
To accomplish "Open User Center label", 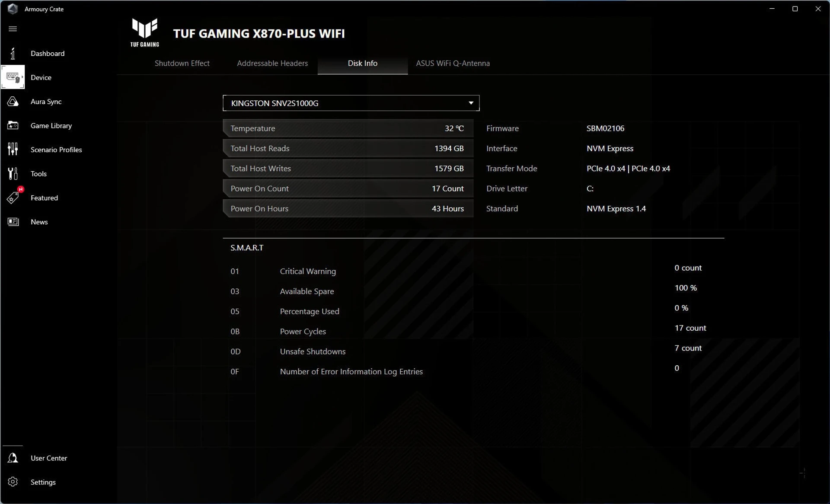I will pos(49,458).
